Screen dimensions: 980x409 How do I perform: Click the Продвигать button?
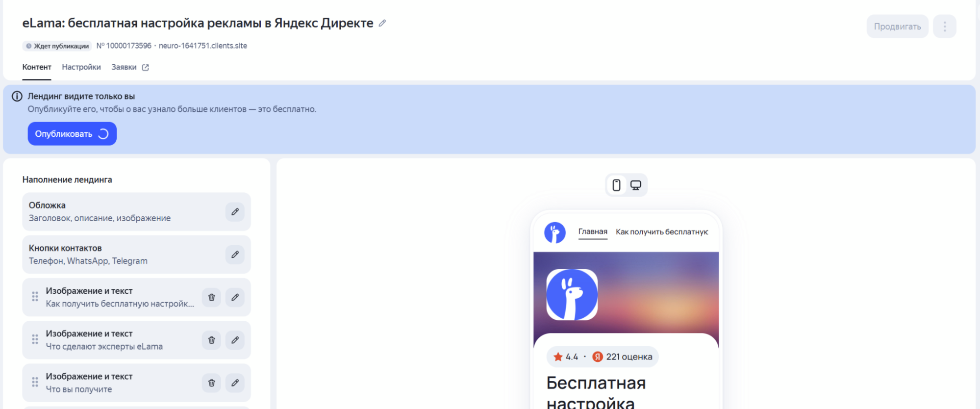click(x=897, y=26)
